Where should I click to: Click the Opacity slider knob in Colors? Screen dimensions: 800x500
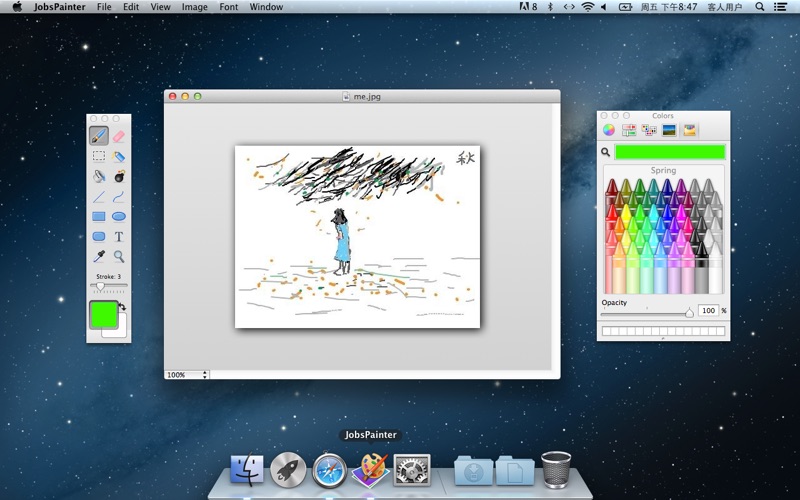click(689, 312)
